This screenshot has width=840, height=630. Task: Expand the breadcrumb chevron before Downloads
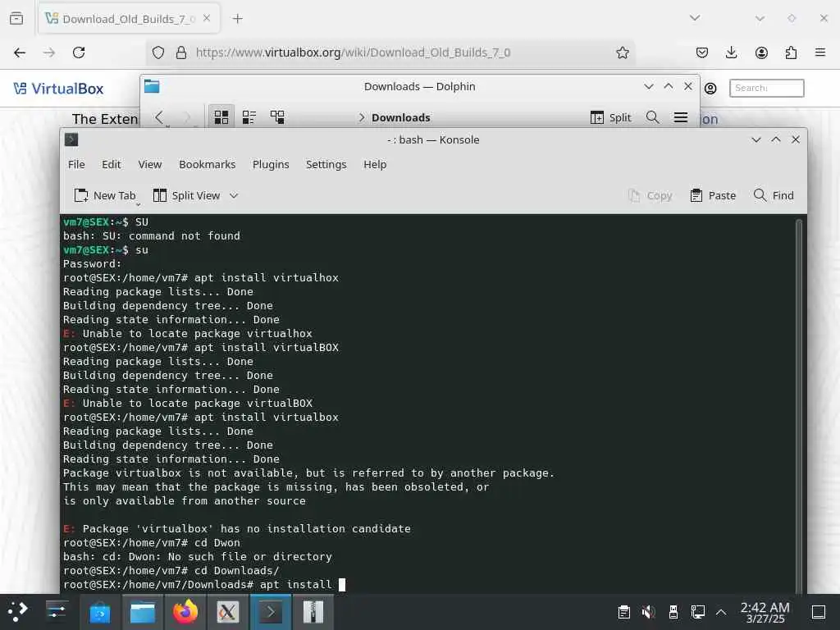(x=362, y=117)
